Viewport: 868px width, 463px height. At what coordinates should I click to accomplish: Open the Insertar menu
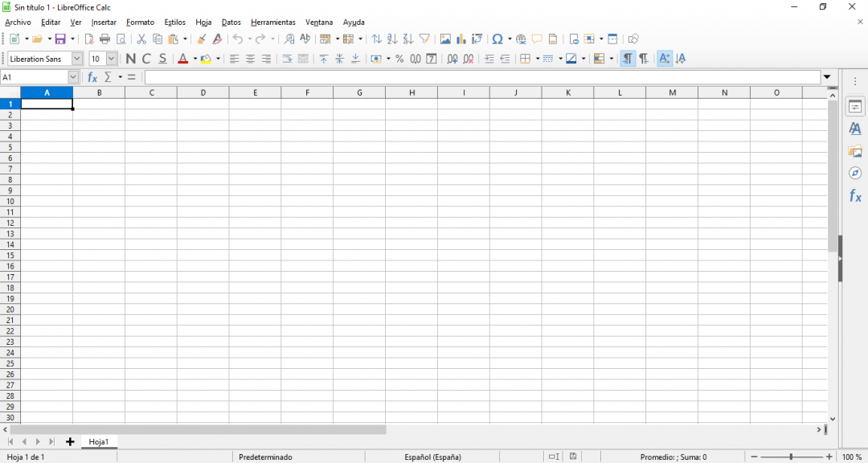tap(104, 22)
